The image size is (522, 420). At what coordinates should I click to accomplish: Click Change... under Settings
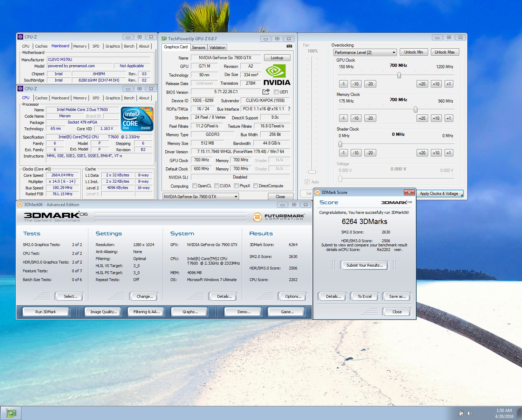coord(145,296)
